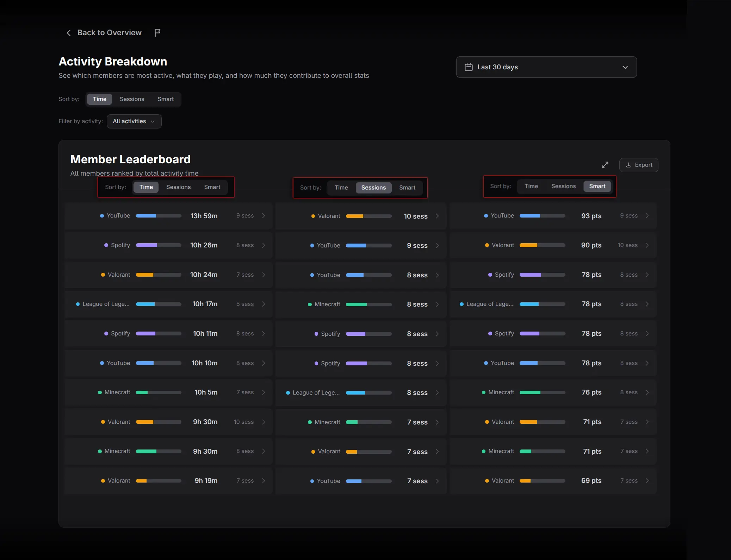Click the blue dot beside YouTube in the 93 pts row

[x=486, y=216]
